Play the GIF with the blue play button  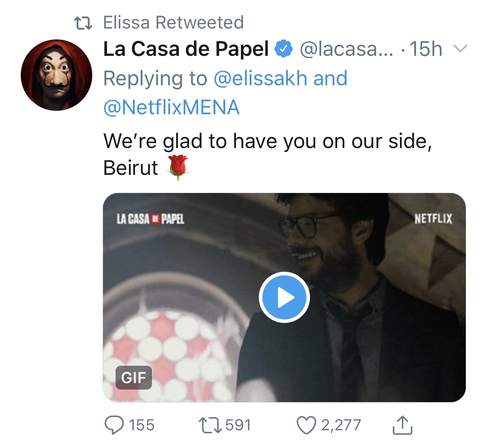[284, 297]
